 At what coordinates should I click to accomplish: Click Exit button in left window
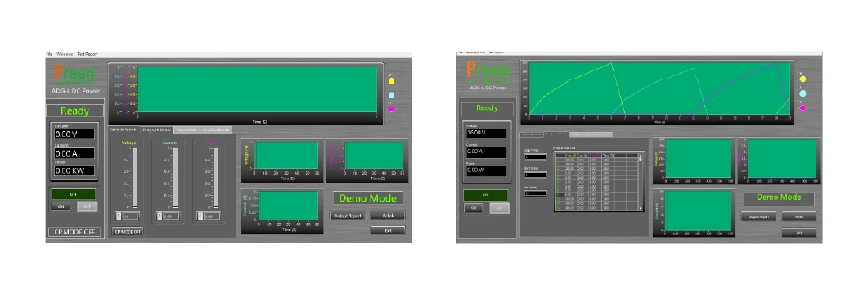pos(388,230)
